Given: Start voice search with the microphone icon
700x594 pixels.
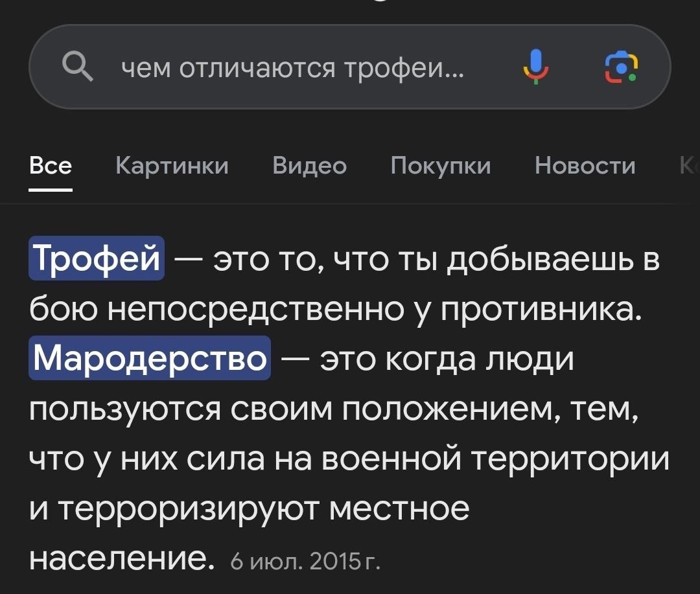Looking at the screenshot, I should pyautogui.click(x=535, y=66).
